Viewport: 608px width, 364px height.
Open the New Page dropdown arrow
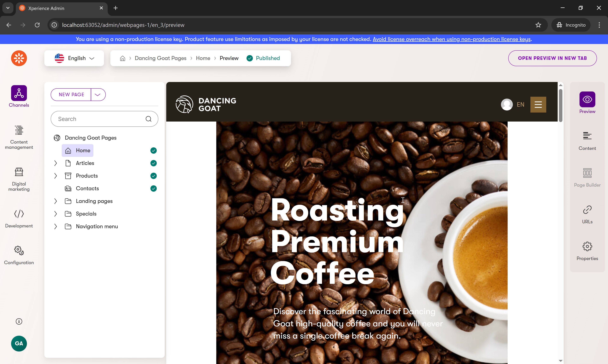click(x=98, y=95)
